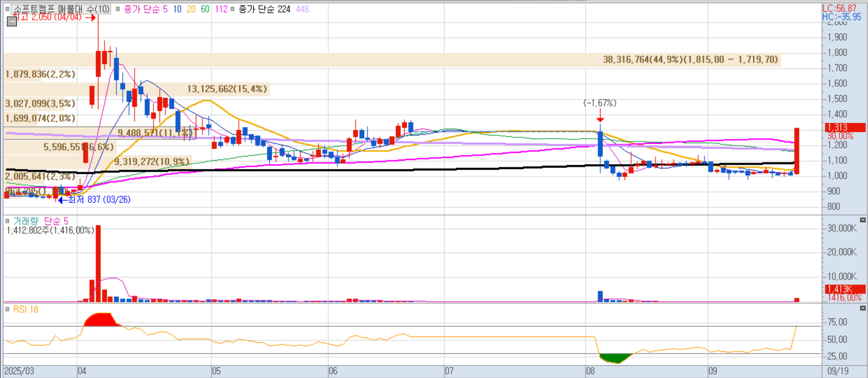Click the square marker before 거래량 label
Image resolution: width=868 pixels, height=378 pixels.
pos(7,221)
